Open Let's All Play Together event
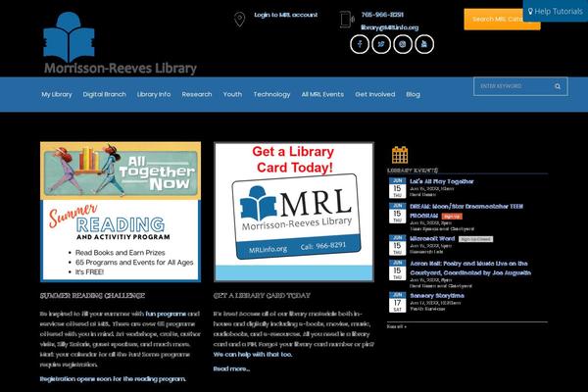The height and width of the screenshot is (392, 588). click(441, 181)
